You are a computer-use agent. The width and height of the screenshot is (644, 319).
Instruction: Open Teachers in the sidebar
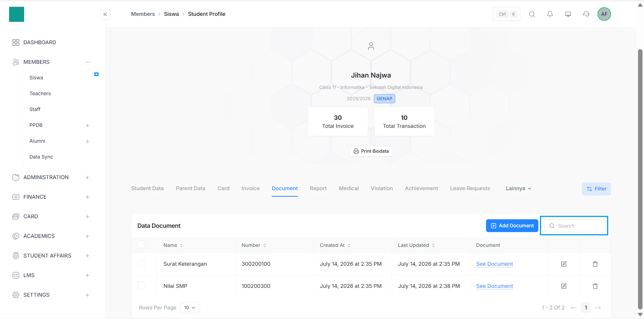pos(40,93)
